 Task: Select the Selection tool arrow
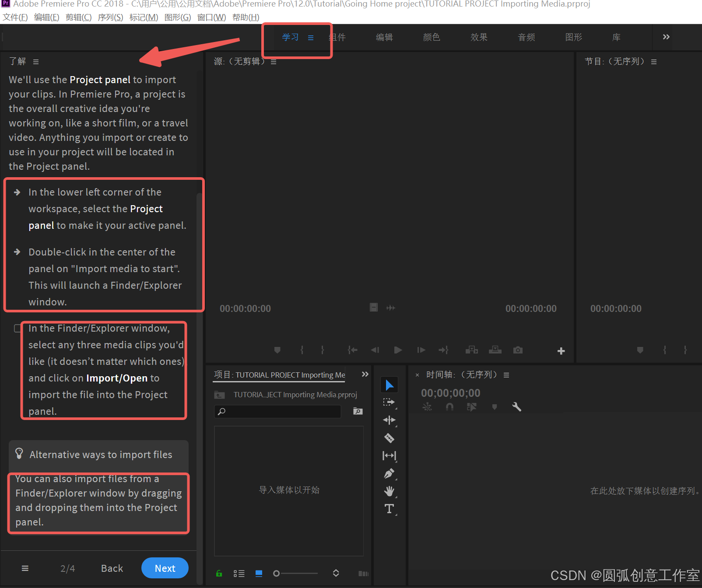tap(389, 385)
